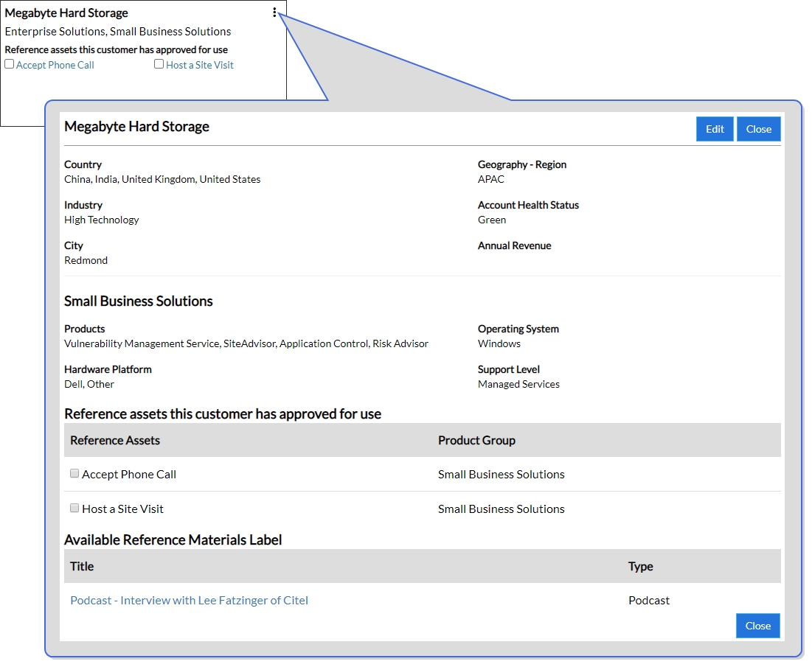Click the Operating System label
This screenshot has height=667, width=812.
coord(518,329)
